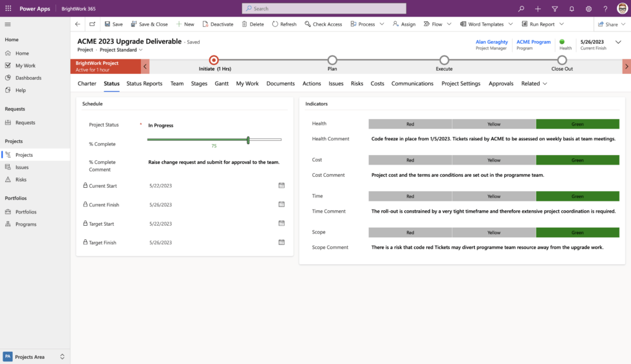The image size is (631, 364).
Task: Open the advanced find filter icon
Action: 554,8
